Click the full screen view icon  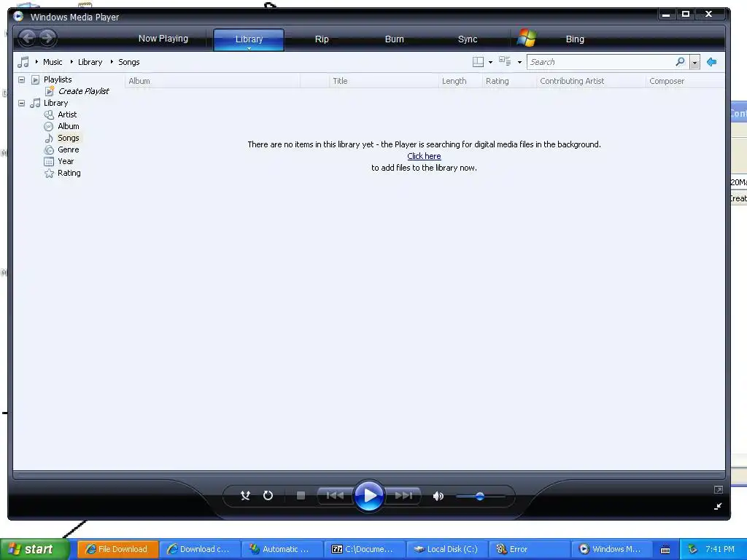tap(719, 489)
